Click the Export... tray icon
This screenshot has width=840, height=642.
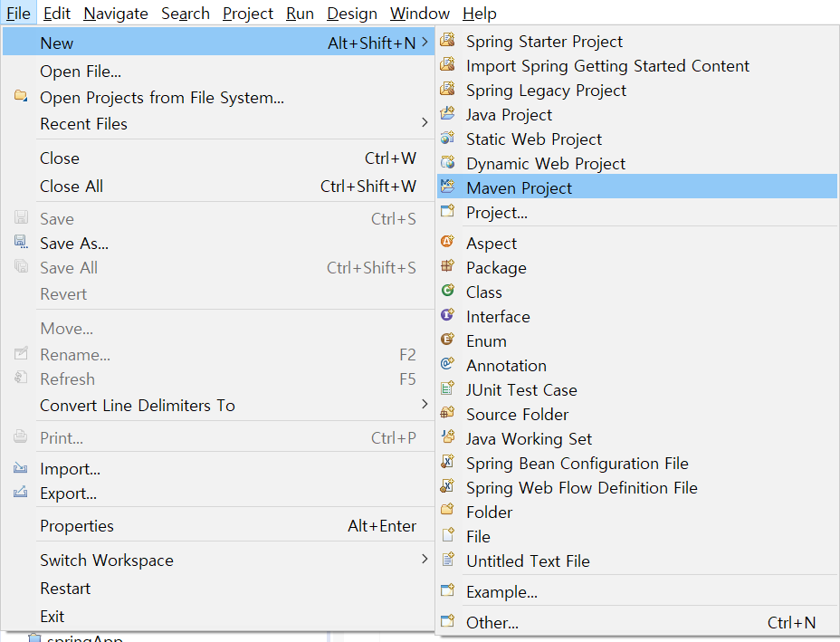tap(20, 492)
